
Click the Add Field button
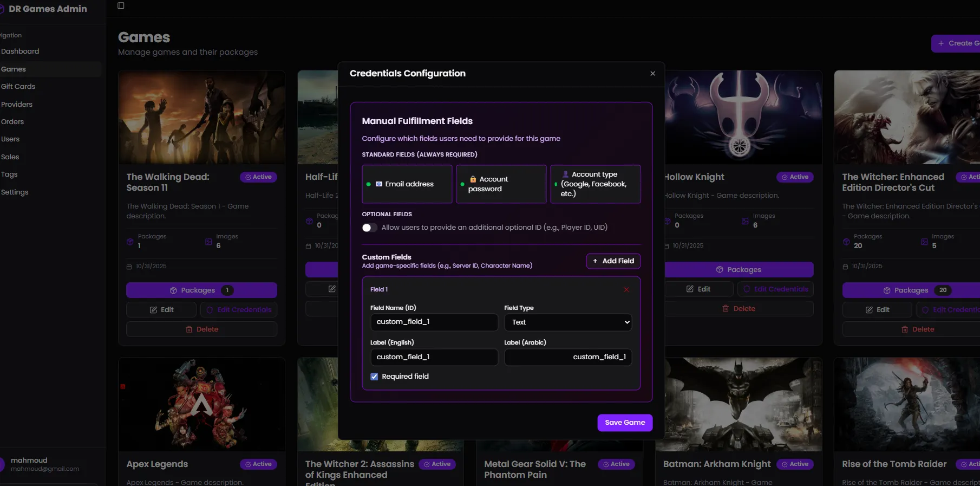click(x=613, y=261)
